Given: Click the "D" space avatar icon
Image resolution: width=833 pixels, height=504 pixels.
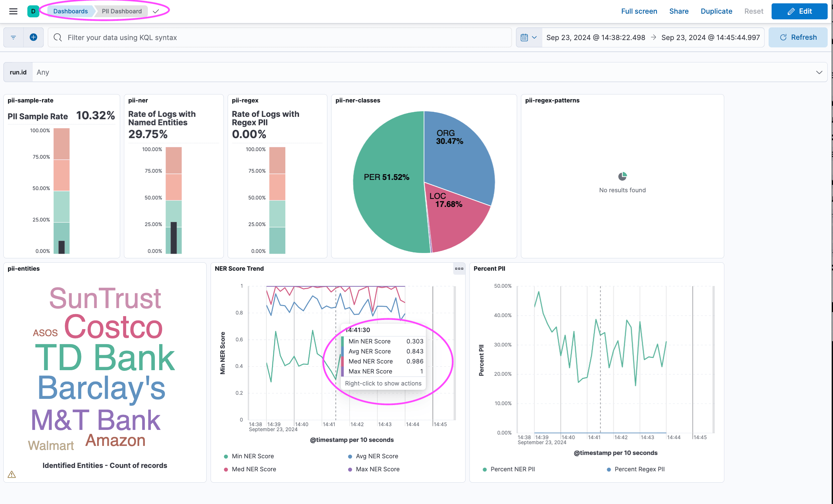Looking at the screenshot, I should [x=33, y=11].
